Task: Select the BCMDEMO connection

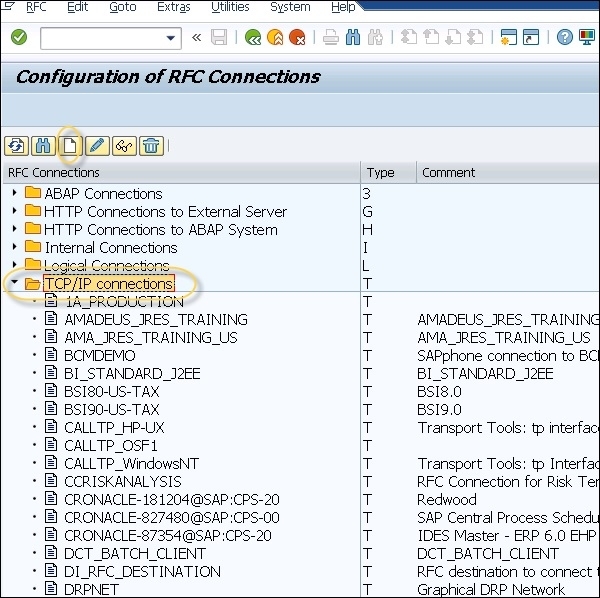Action: tap(99, 355)
